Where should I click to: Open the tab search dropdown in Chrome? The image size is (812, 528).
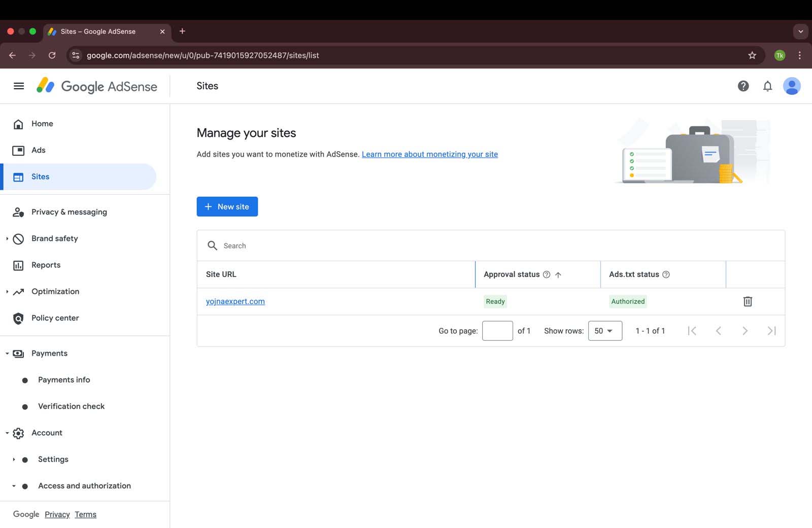(x=800, y=31)
